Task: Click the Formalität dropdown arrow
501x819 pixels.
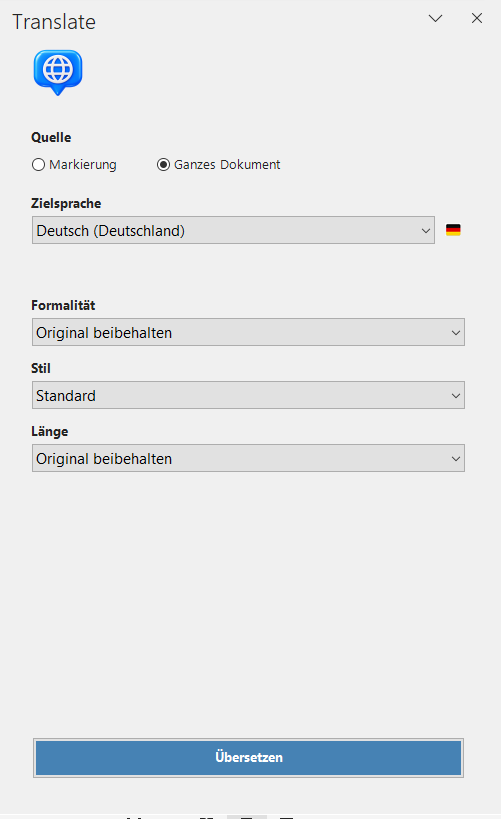Action: pos(456,333)
